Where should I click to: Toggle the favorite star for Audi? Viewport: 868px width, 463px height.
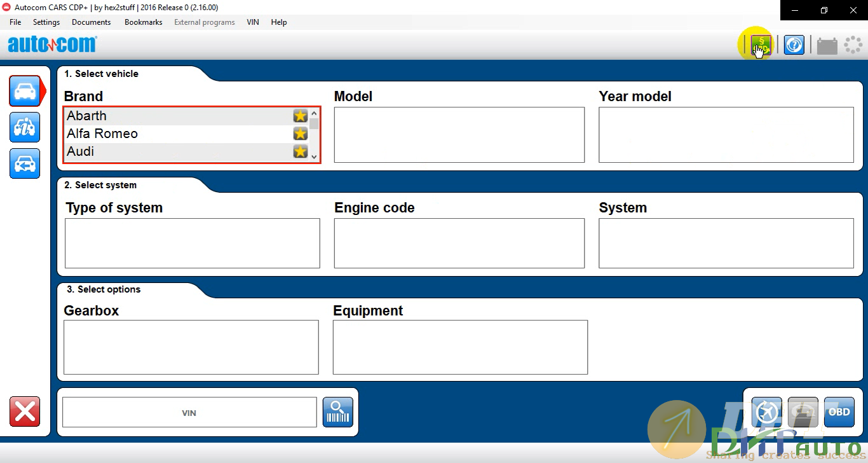[x=301, y=151]
